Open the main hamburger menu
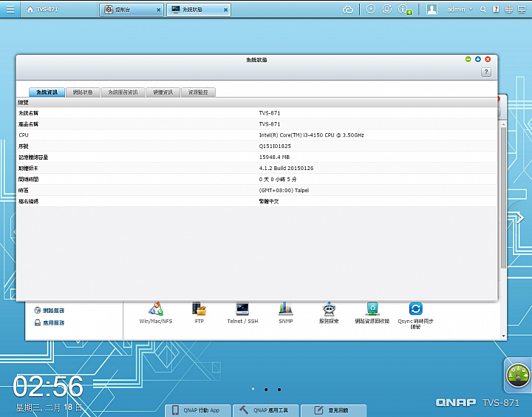 (10, 9)
